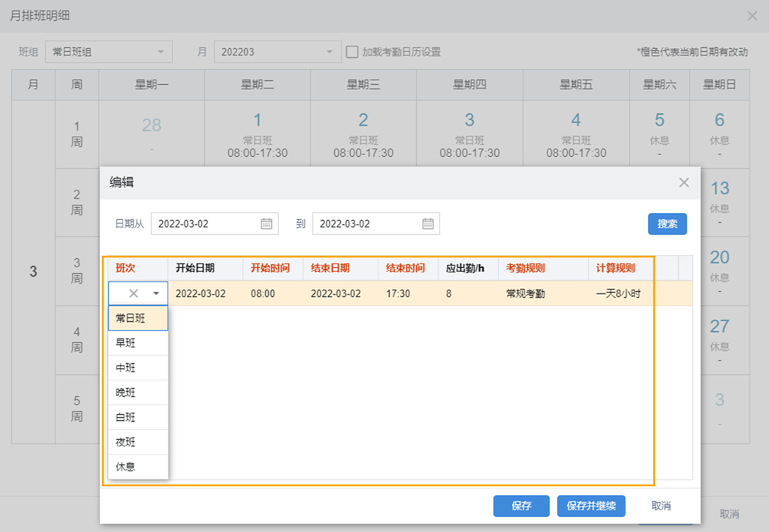Select 白班 from the shift list
The image size is (769, 532).
click(138, 417)
